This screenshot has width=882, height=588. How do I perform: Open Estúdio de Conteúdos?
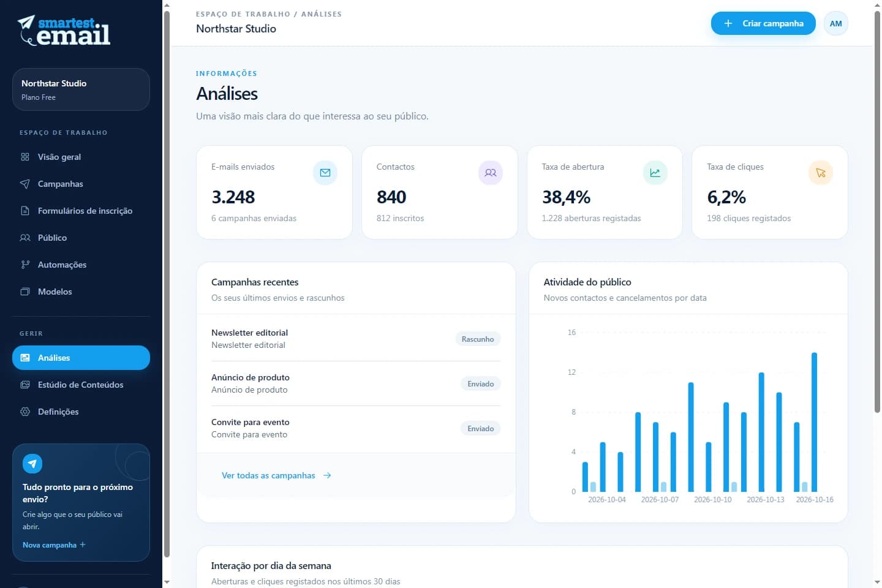(81, 385)
